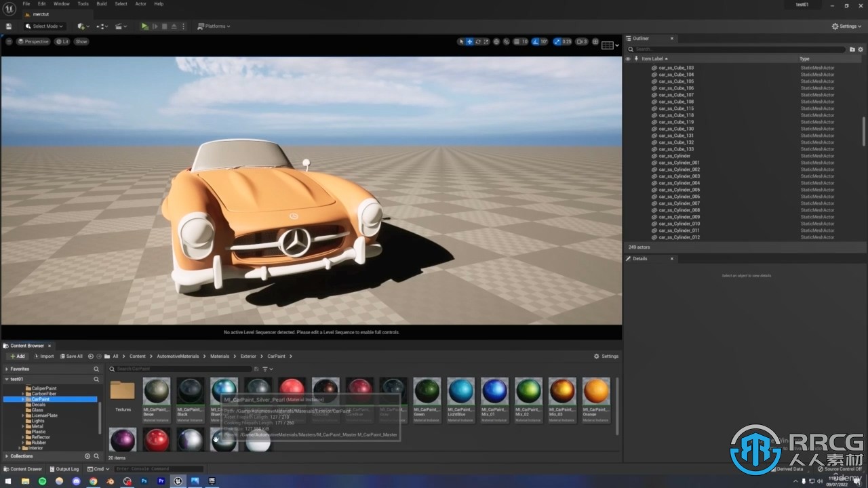Viewport: 868px width, 488px height.
Task: Activate the Translate move gizmo tool
Action: (469, 41)
